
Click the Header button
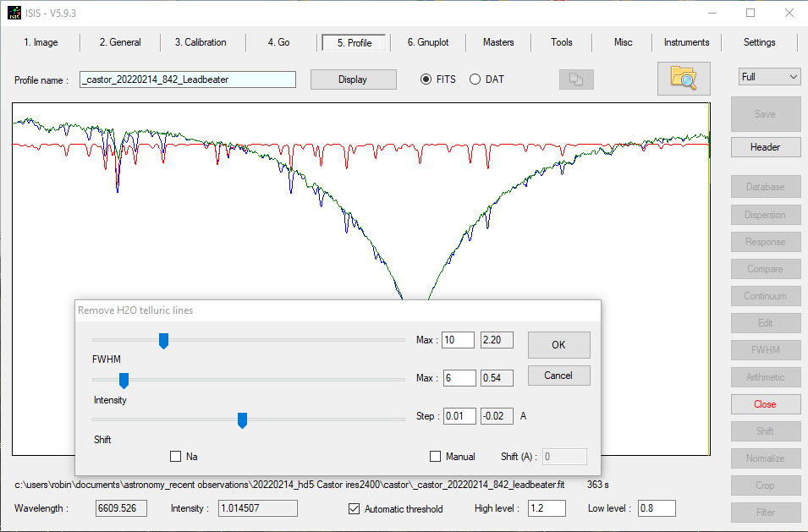[x=765, y=147]
